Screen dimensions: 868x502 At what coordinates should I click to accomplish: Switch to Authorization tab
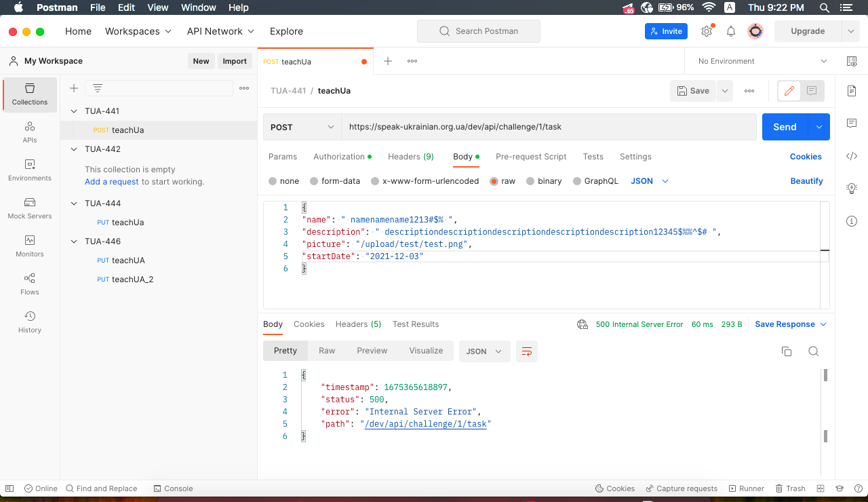tap(342, 156)
